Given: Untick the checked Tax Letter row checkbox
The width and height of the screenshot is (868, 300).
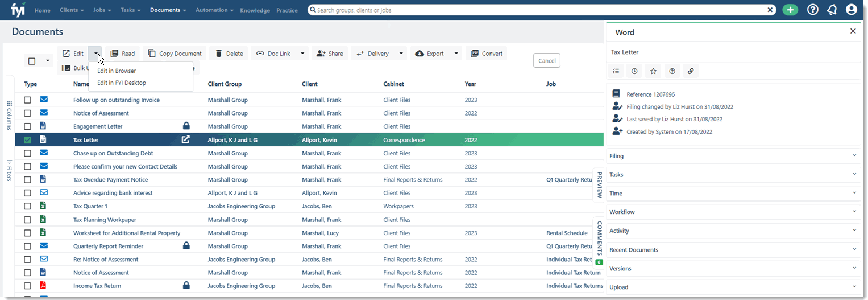Looking at the screenshot, I should tap(27, 139).
